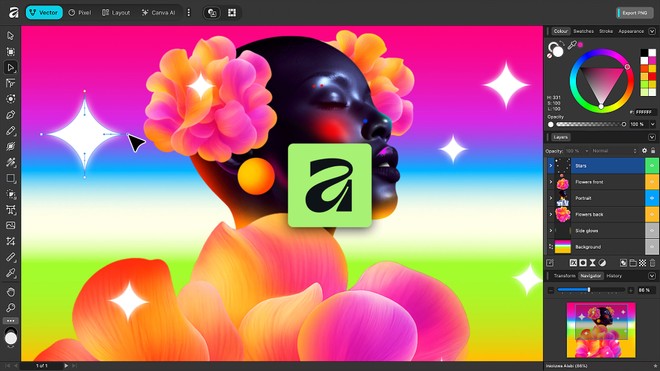This screenshot has height=371, width=660.
Task: Switch to the Pixel studio tab
Action: [80, 13]
